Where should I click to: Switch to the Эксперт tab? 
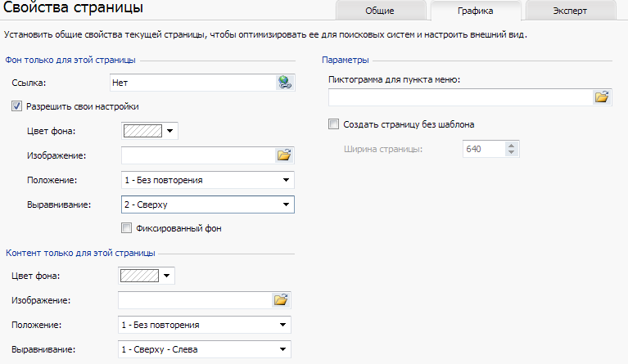pos(570,11)
